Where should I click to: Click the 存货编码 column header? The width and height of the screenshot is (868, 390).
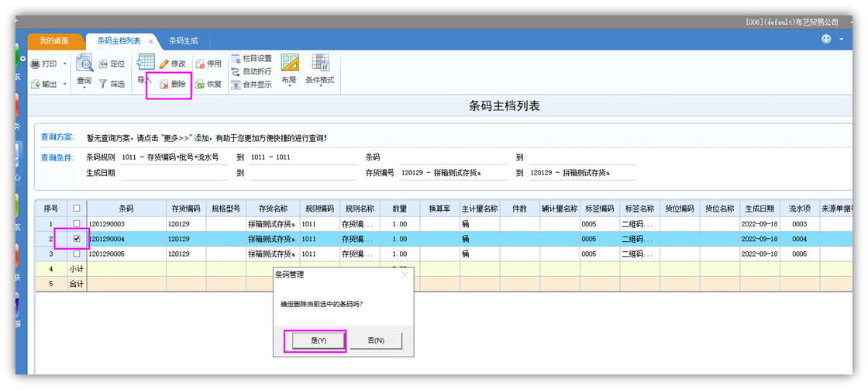coord(187,209)
